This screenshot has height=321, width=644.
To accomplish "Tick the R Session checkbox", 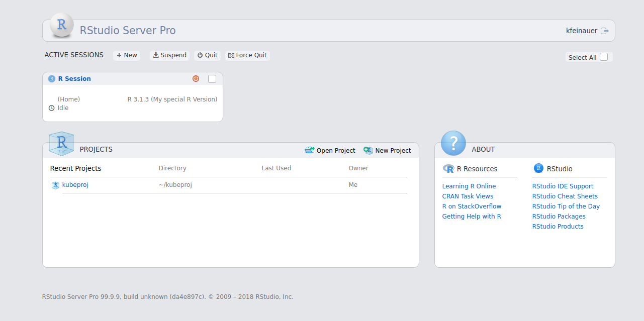I will pyautogui.click(x=212, y=79).
